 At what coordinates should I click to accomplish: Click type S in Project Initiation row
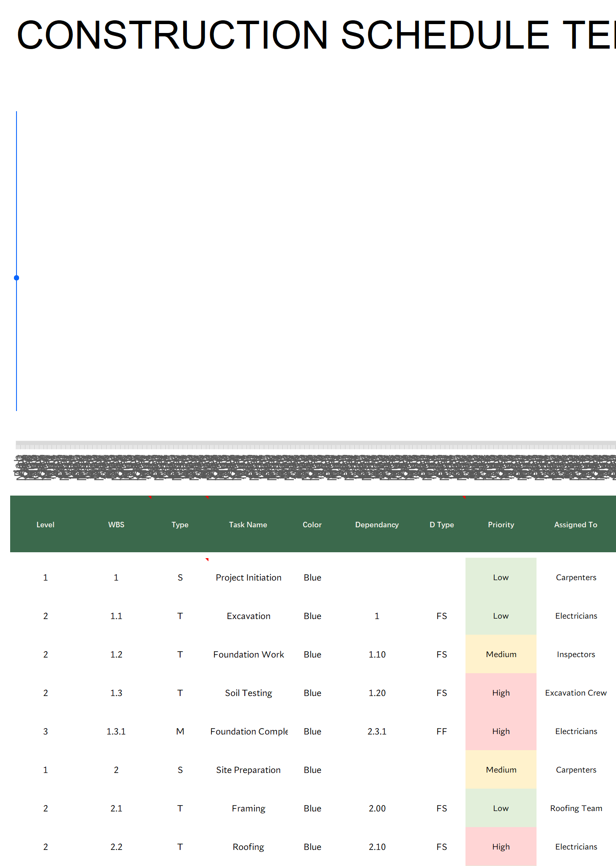pos(180,577)
